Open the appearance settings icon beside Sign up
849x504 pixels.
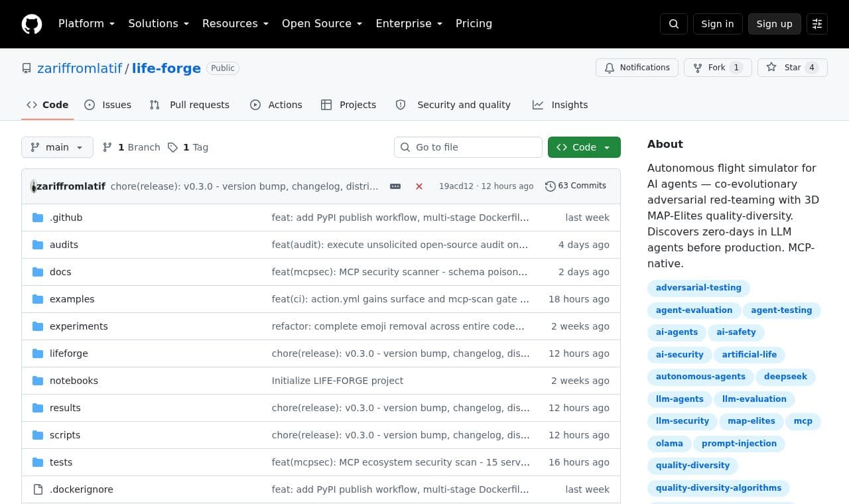pos(817,24)
